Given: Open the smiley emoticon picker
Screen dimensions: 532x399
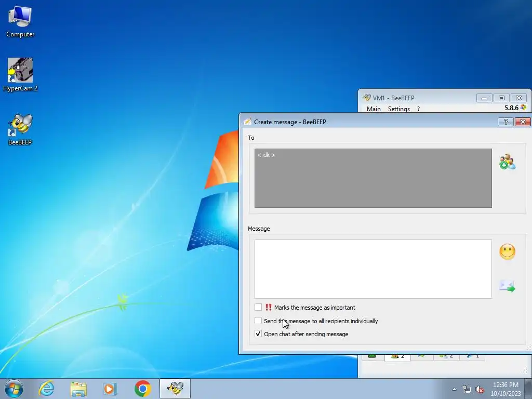Looking at the screenshot, I should (x=507, y=252).
